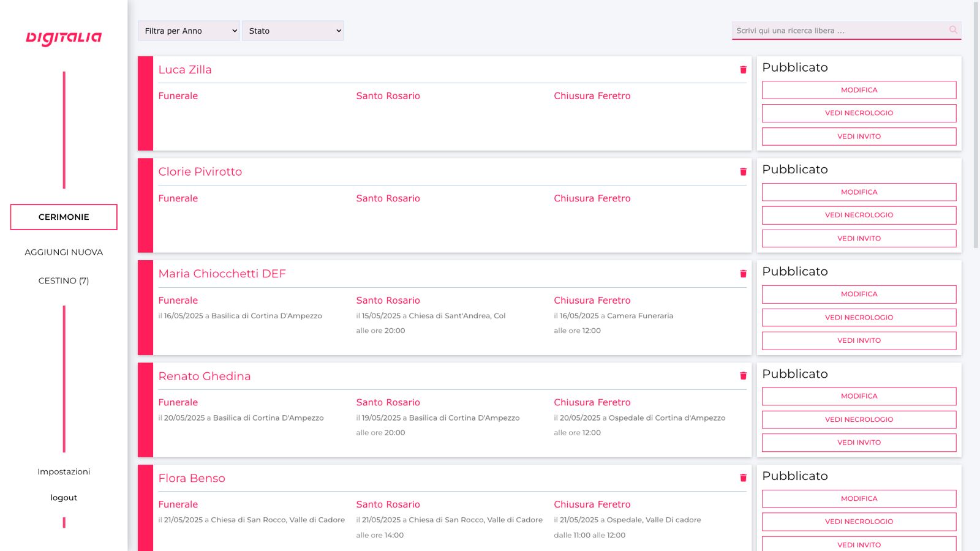980x551 pixels.
Task: Remove Maria Chiocchetti DEF using trash icon
Action: tap(743, 274)
